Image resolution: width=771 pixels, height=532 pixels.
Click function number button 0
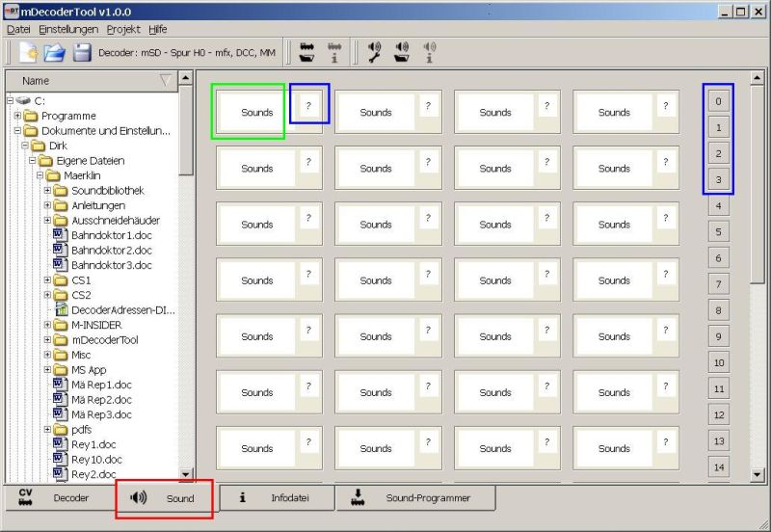point(718,101)
